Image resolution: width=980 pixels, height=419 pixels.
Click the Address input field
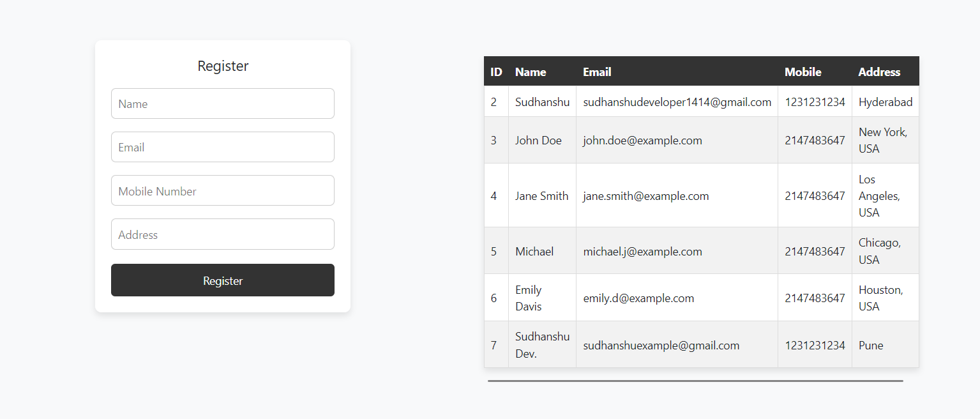click(223, 234)
